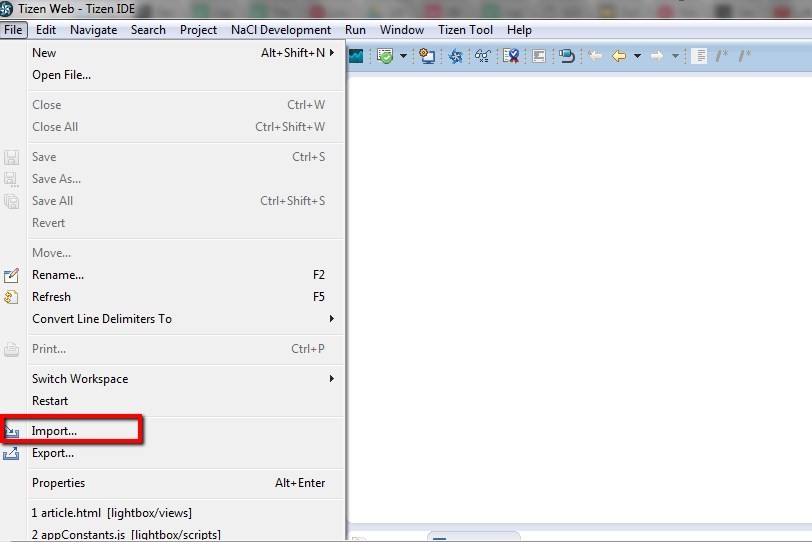Open the Help menu
Viewport: 812px width, 542px height.
pos(519,30)
